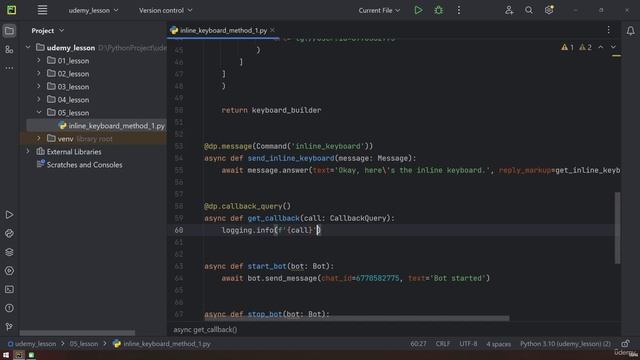640x360 pixels.
Task: Open the Layers stack tool window
Action: (9, 252)
